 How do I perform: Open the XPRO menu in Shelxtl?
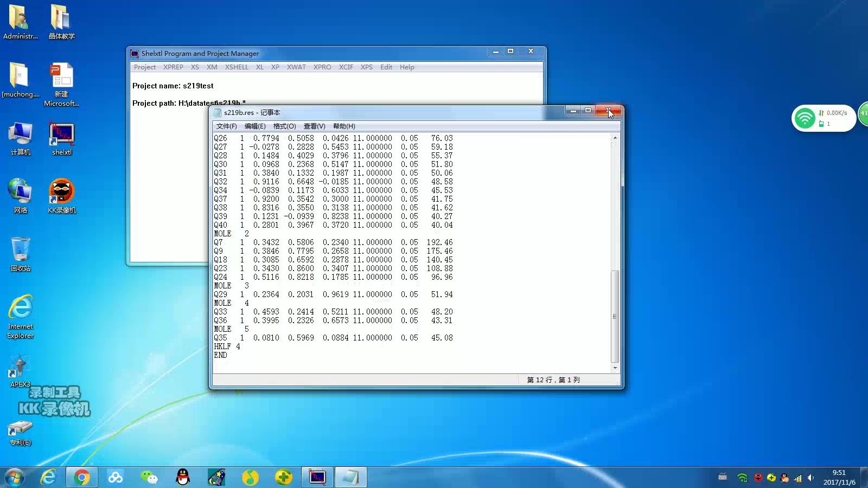point(322,67)
